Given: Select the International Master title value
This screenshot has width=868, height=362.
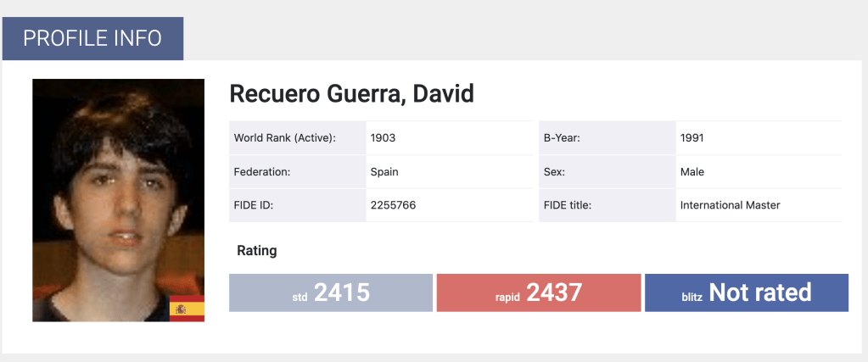Looking at the screenshot, I should click(x=730, y=205).
